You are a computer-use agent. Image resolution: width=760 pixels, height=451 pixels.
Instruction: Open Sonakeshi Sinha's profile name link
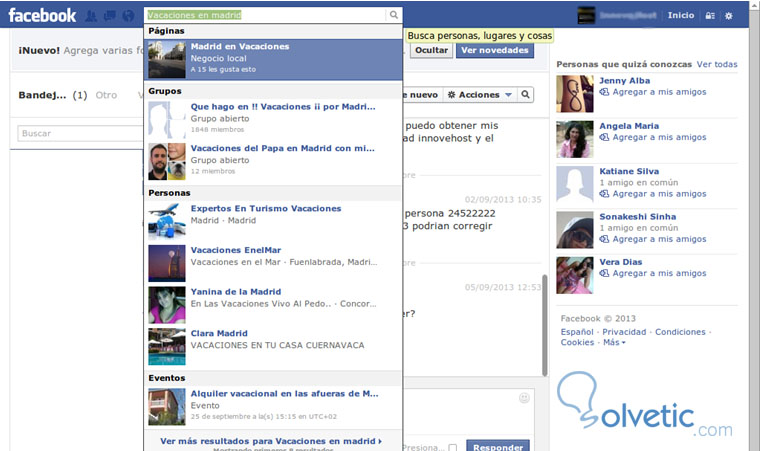637,217
